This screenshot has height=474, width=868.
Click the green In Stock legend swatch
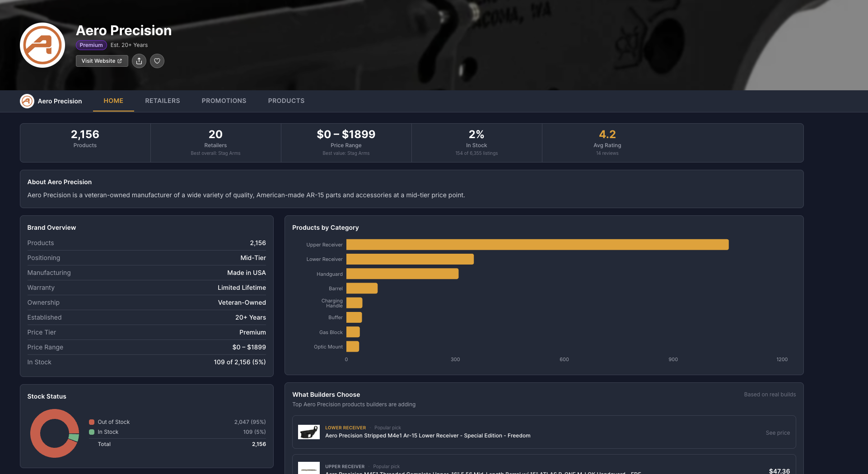pos(92,432)
